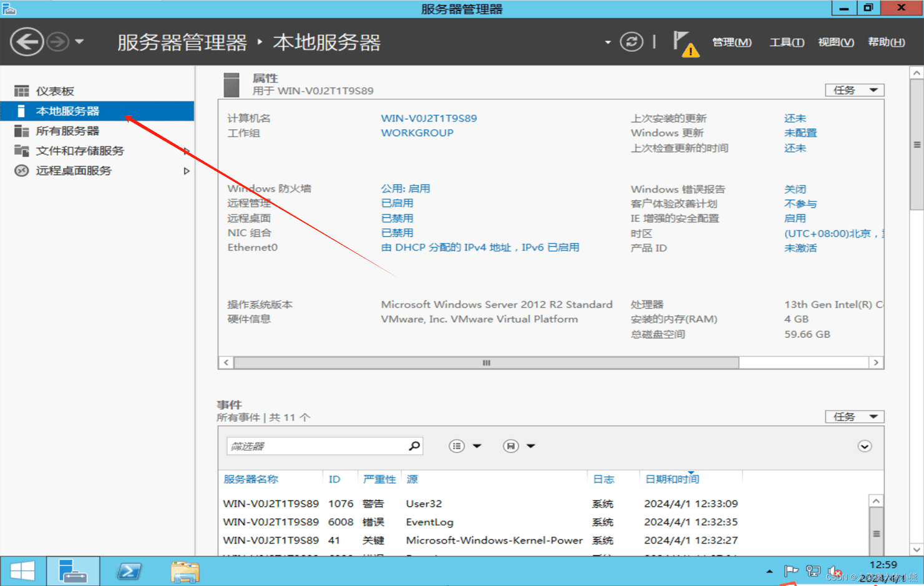Image resolution: width=924 pixels, height=586 pixels.
Task: Open the Tools (工具) menu
Action: [x=786, y=42]
